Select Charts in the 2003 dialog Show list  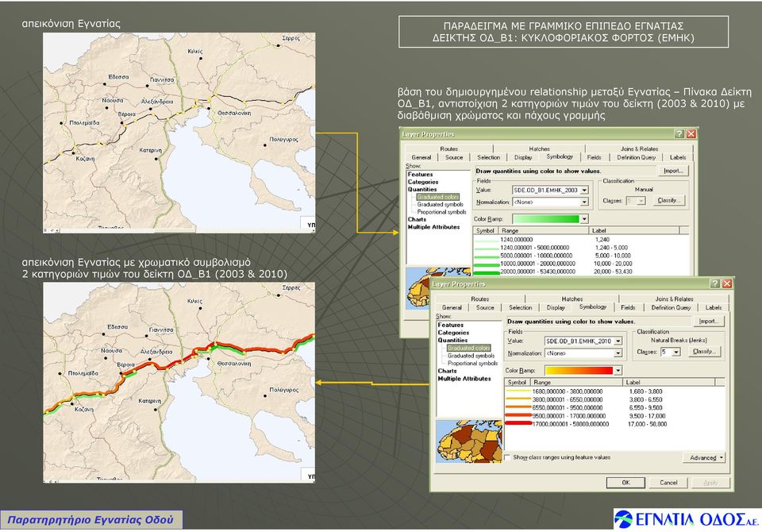[x=417, y=219]
